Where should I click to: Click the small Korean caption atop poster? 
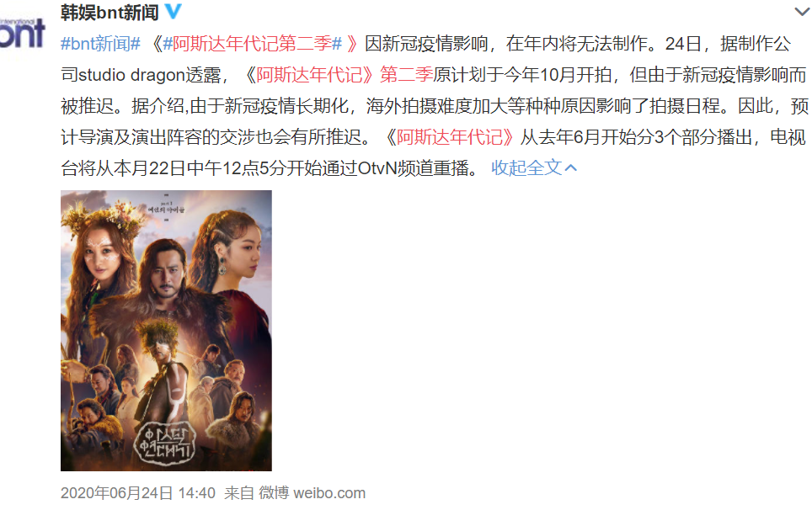click(166, 209)
